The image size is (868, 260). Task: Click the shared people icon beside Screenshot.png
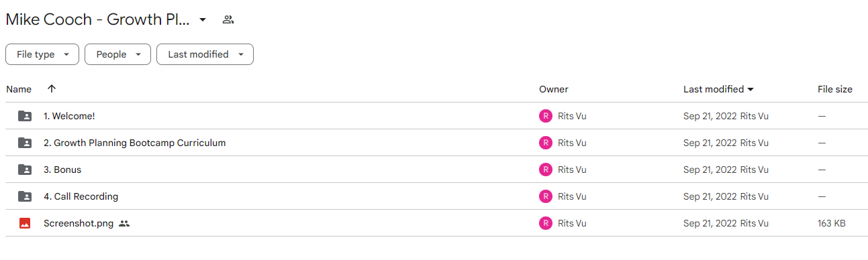[x=124, y=223]
